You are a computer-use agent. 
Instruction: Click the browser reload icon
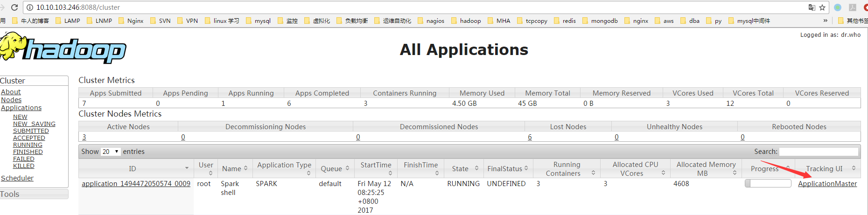tap(14, 7)
